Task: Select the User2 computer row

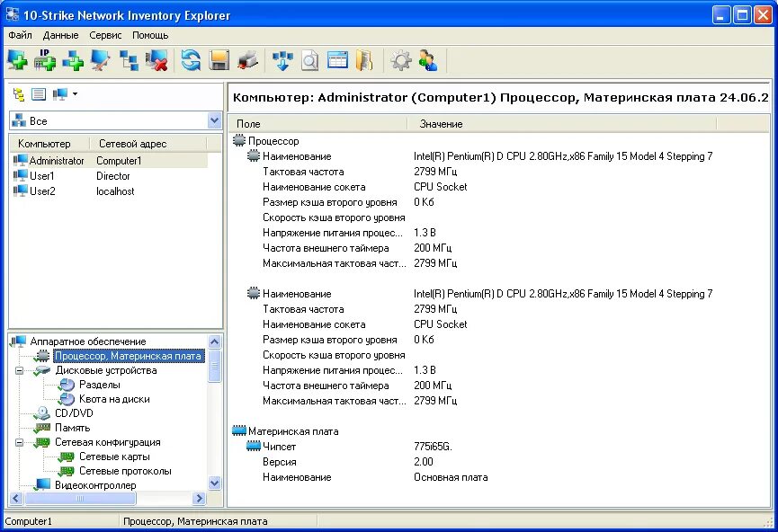Action: (109, 191)
